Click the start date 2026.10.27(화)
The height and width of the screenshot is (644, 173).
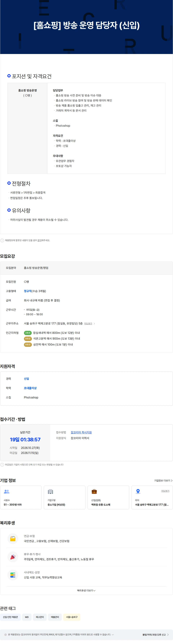[30, 448]
